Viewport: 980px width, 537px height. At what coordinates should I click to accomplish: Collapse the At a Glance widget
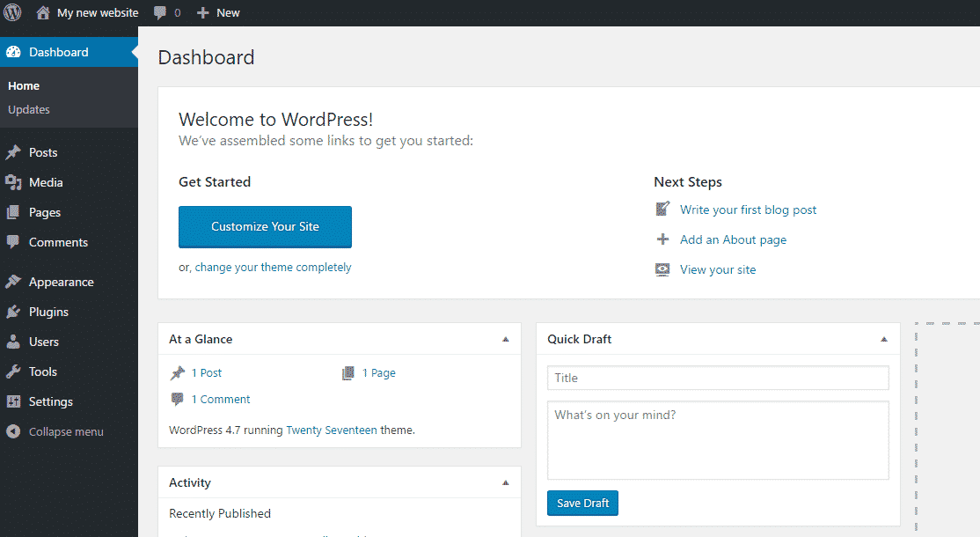coord(506,340)
